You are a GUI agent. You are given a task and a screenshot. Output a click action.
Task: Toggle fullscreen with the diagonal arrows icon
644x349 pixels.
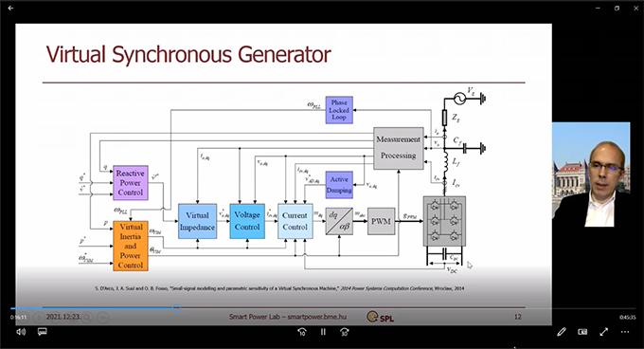pyautogui.click(x=603, y=332)
